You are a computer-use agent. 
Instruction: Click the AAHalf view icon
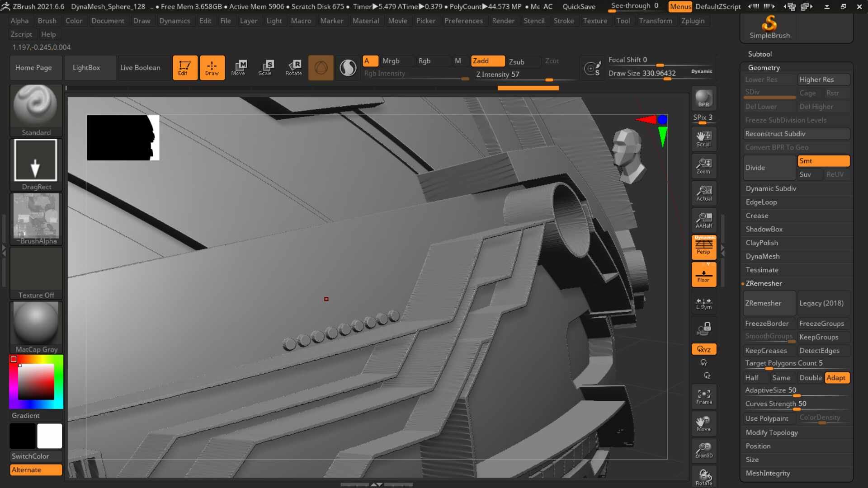tap(703, 220)
